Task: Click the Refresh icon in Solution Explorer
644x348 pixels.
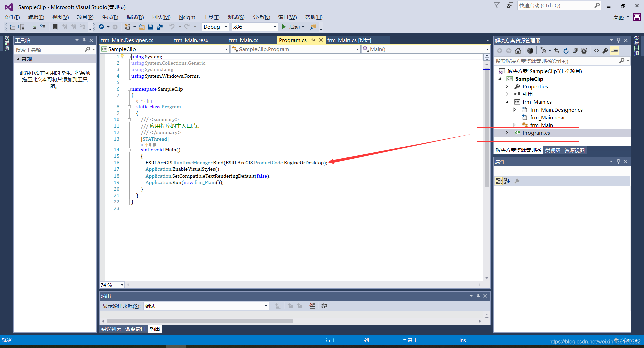Action: [x=566, y=51]
